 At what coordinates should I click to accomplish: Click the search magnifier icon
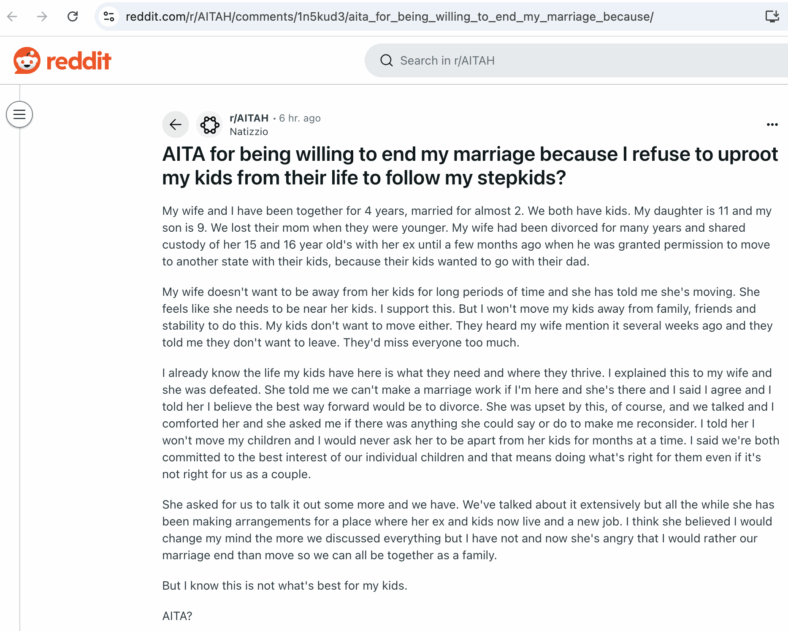[x=386, y=61]
